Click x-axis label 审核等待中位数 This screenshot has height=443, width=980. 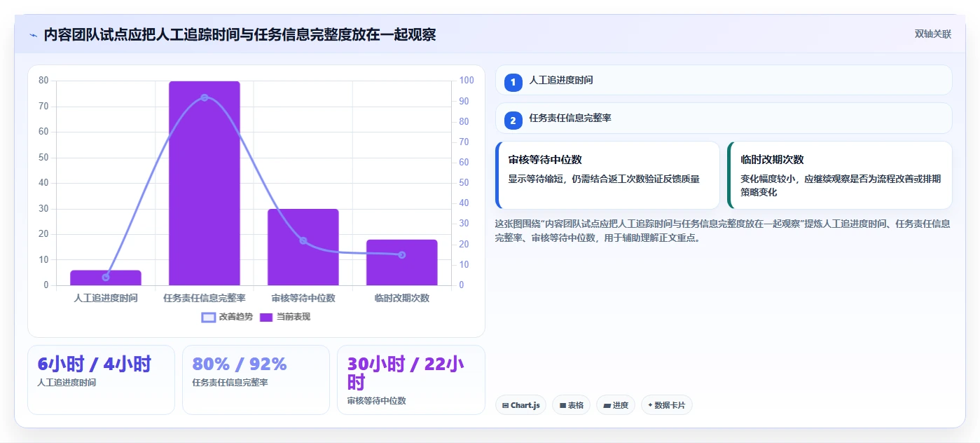(x=303, y=298)
